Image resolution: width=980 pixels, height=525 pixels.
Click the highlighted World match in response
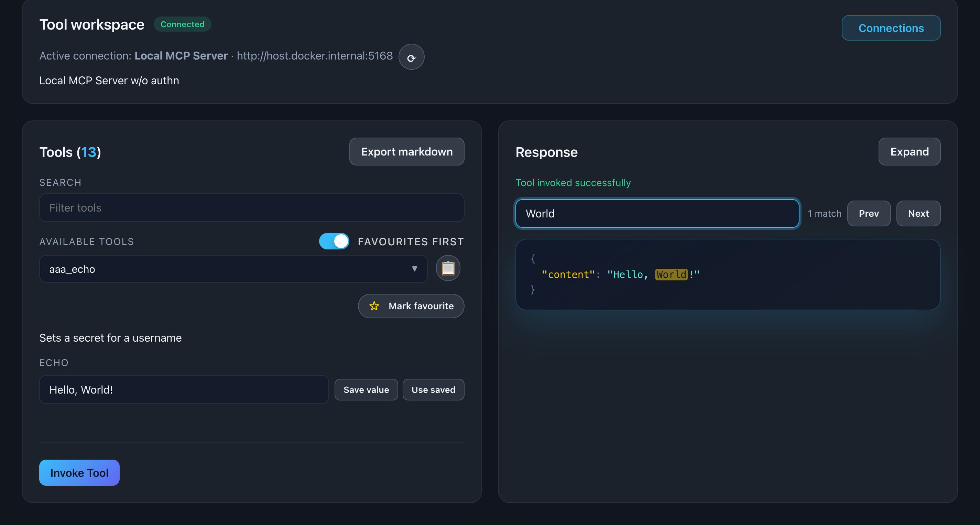(x=671, y=275)
